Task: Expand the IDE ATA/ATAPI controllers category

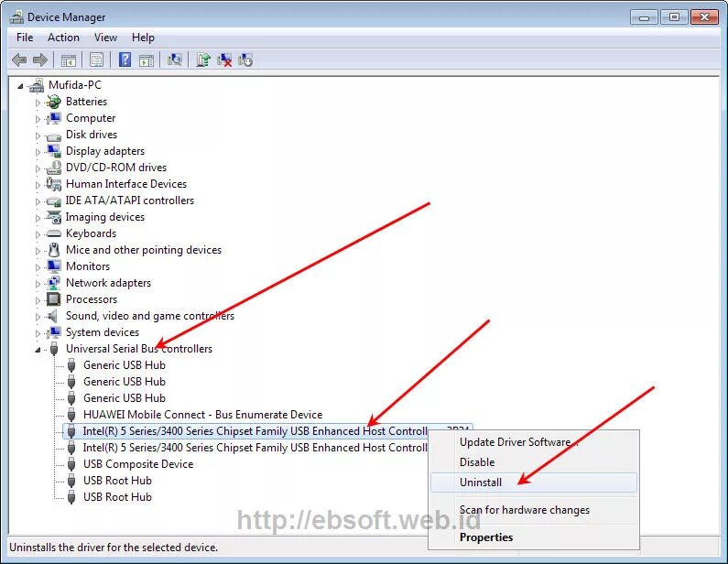Action: click(x=38, y=201)
